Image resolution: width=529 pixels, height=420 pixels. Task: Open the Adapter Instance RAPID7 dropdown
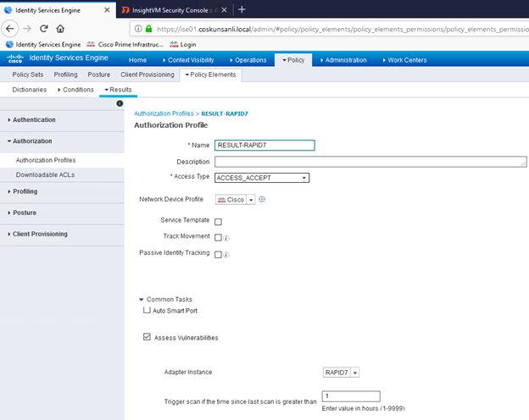pyautogui.click(x=341, y=373)
